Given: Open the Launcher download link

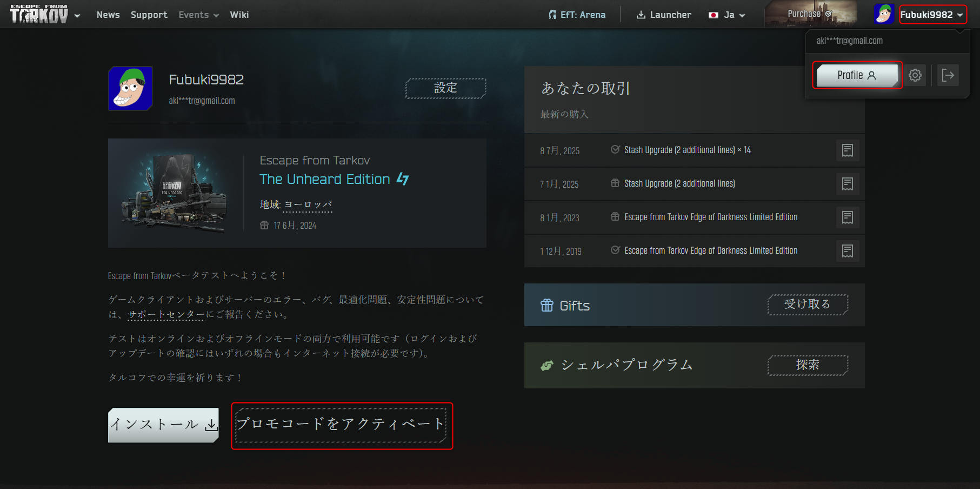Looking at the screenshot, I should coord(664,15).
